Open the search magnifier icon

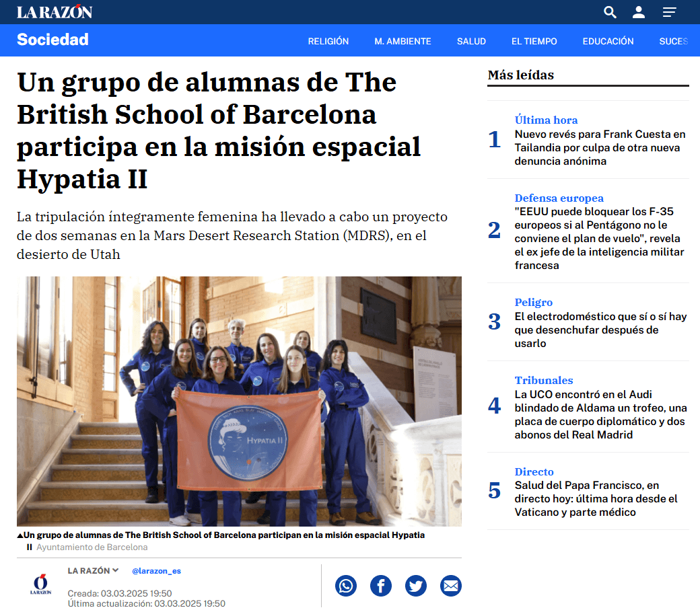(610, 12)
